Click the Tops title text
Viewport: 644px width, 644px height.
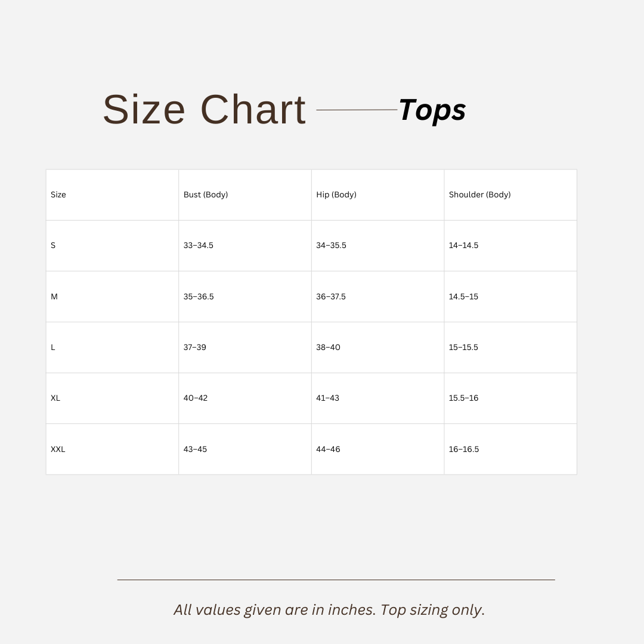click(432, 110)
